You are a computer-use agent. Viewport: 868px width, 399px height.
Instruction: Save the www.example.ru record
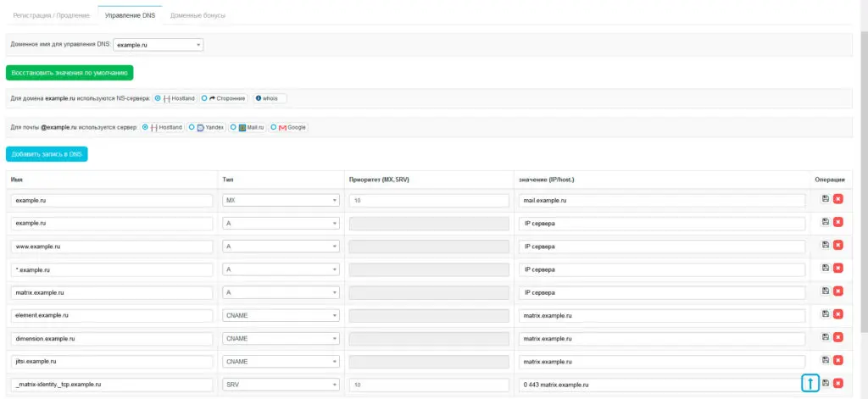(826, 245)
